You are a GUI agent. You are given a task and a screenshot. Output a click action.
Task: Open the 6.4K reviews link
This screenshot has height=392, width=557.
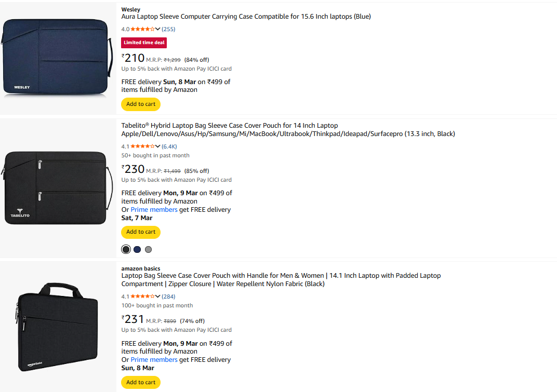pos(169,146)
